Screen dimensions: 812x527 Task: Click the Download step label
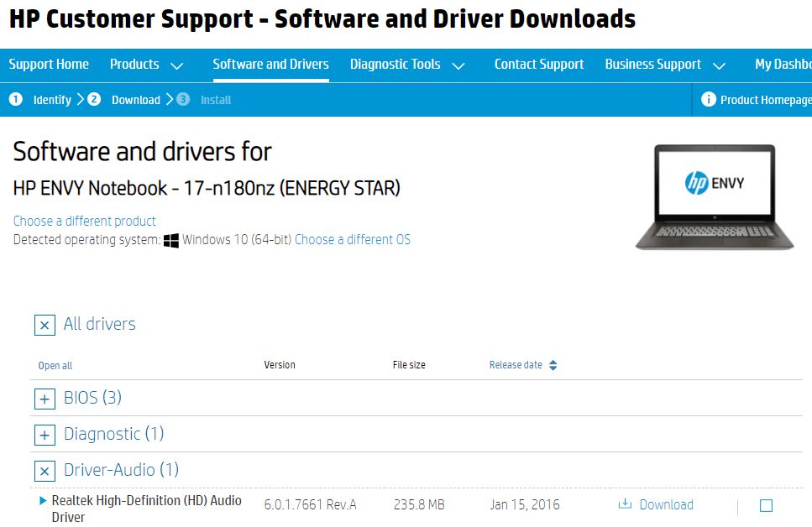point(136,100)
